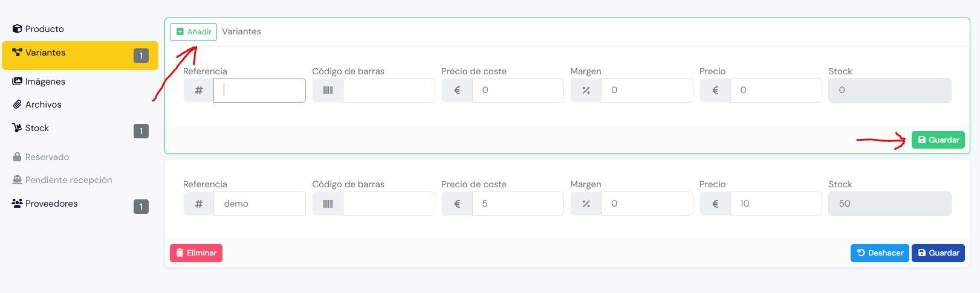
Task: Click the Precio de coste field showing 5
Action: (518, 204)
